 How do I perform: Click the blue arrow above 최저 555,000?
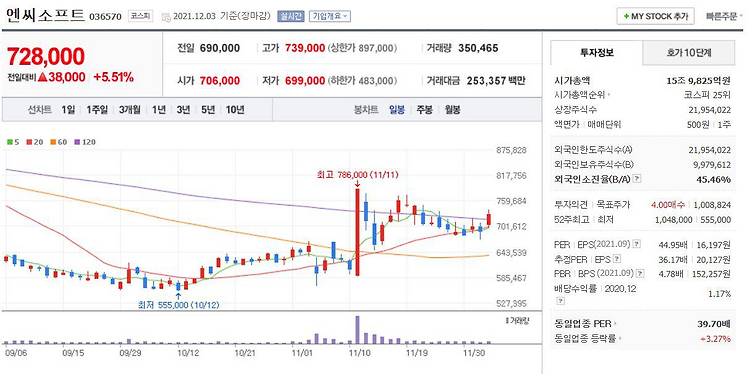pyautogui.click(x=178, y=297)
